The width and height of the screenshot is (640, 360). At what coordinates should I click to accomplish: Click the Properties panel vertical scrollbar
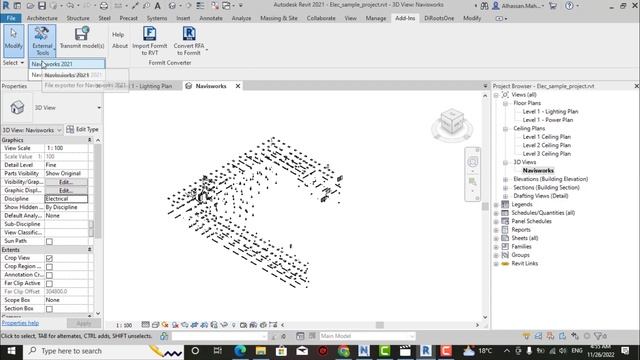(x=98, y=191)
